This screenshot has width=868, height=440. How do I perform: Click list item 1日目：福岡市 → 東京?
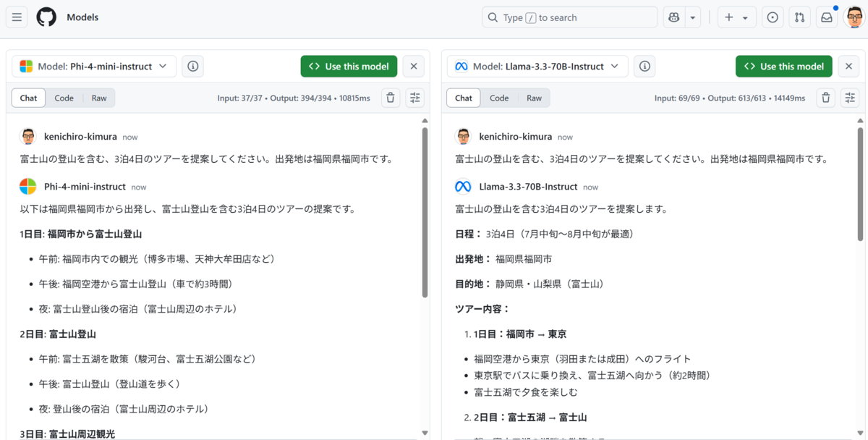click(x=520, y=334)
